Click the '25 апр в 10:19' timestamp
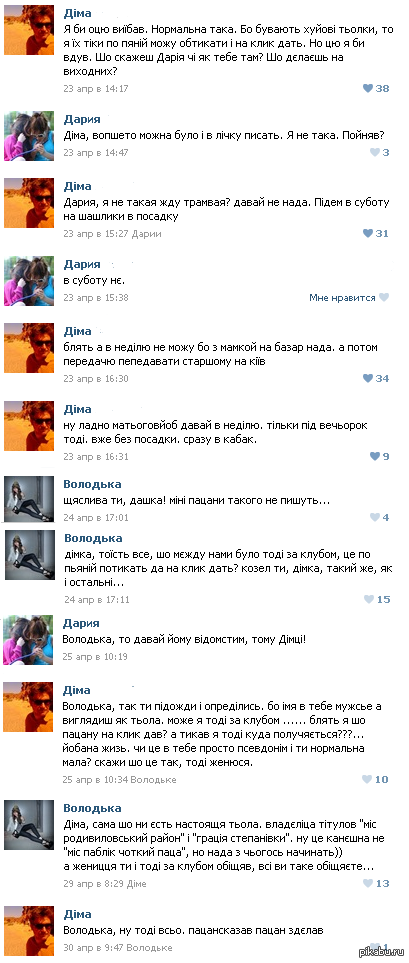 pos(95,657)
